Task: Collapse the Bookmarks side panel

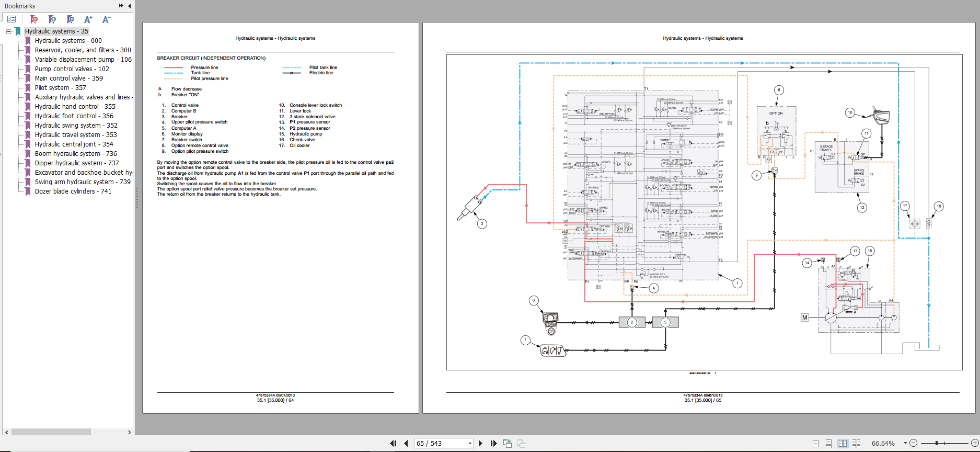Action: point(129,6)
